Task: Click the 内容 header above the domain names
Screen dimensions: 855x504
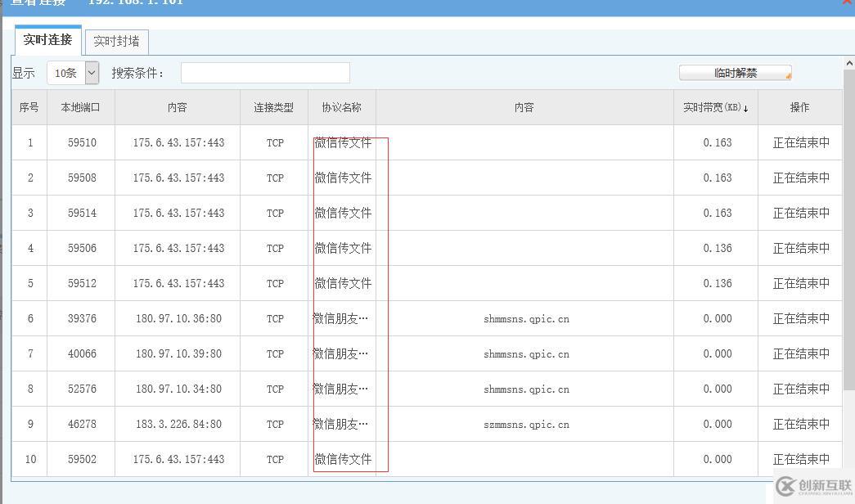Action: [x=524, y=107]
